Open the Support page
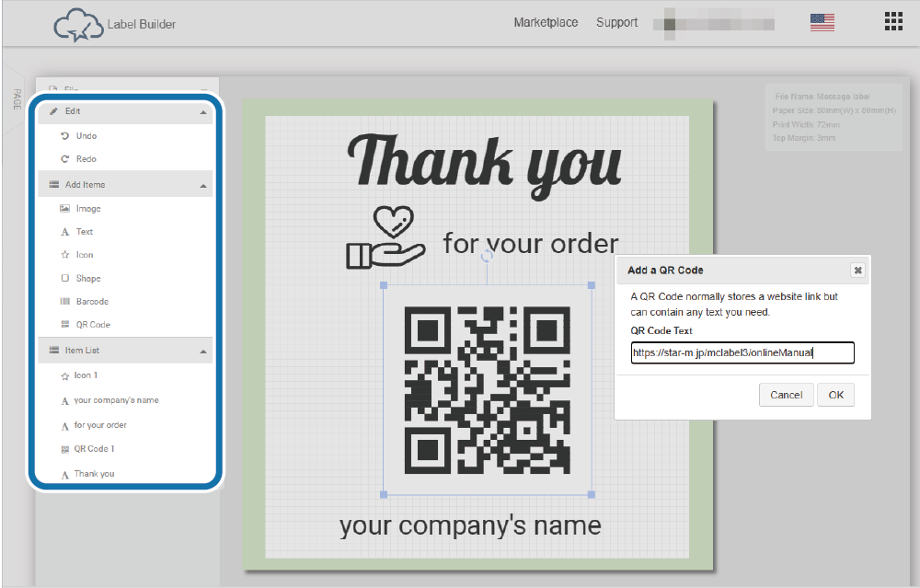The height and width of the screenshot is (588, 920). 616,22
